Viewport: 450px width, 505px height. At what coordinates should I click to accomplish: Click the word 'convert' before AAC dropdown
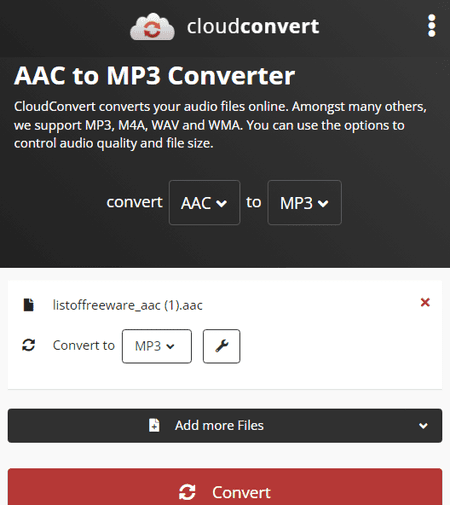[134, 202]
